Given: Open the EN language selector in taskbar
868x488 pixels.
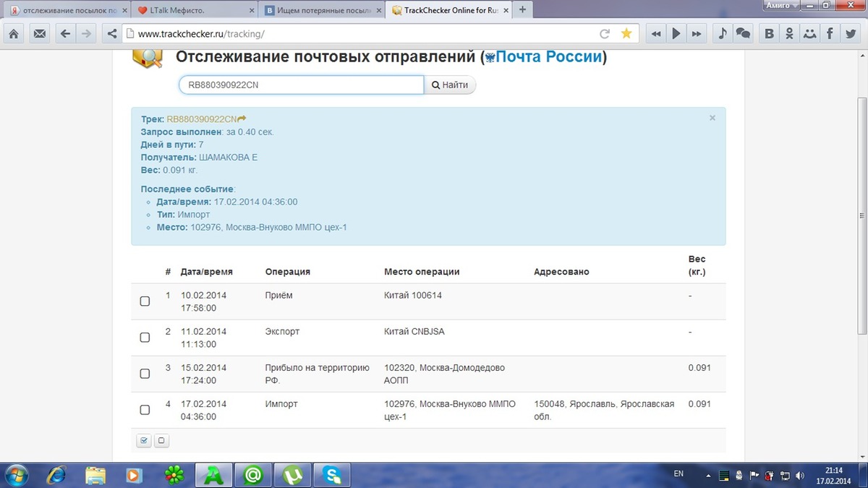Looking at the screenshot, I should 678,474.
